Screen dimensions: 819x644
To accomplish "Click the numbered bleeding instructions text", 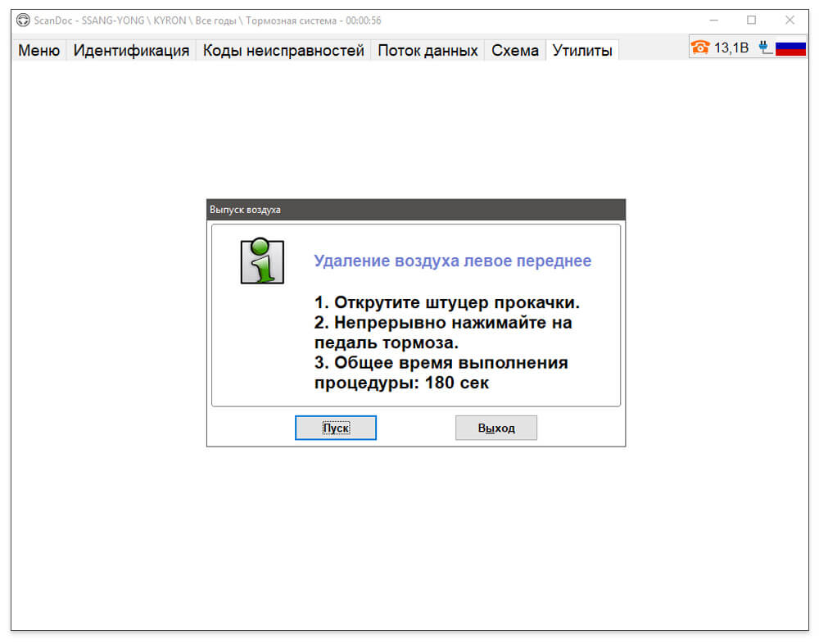I will pyautogui.click(x=446, y=342).
